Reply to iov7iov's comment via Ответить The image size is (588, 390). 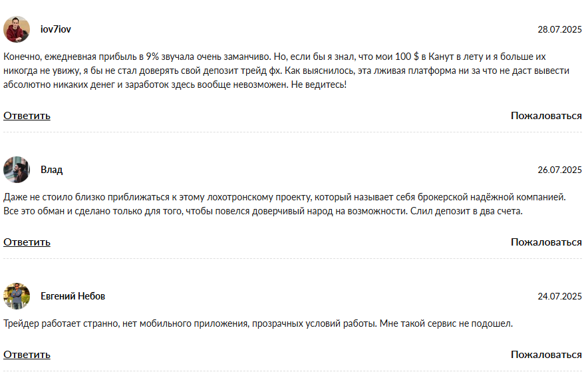(x=27, y=116)
